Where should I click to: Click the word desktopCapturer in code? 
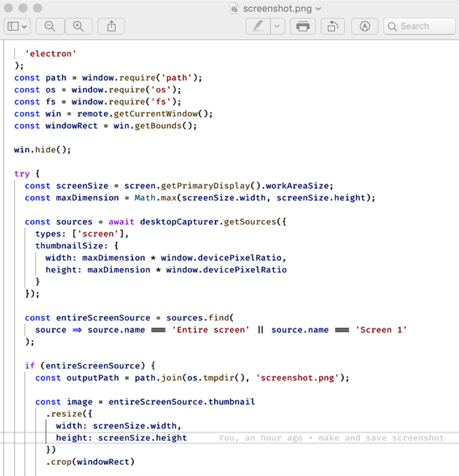pos(179,222)
